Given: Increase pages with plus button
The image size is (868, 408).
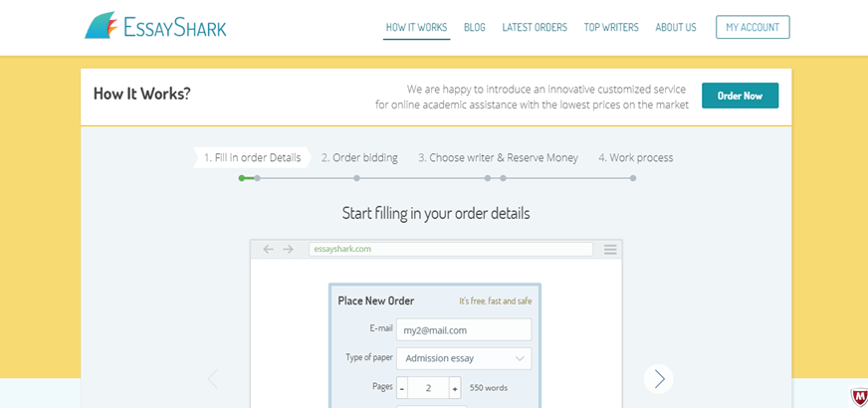Looking at the screenshot, I should [x=455, y=388].
